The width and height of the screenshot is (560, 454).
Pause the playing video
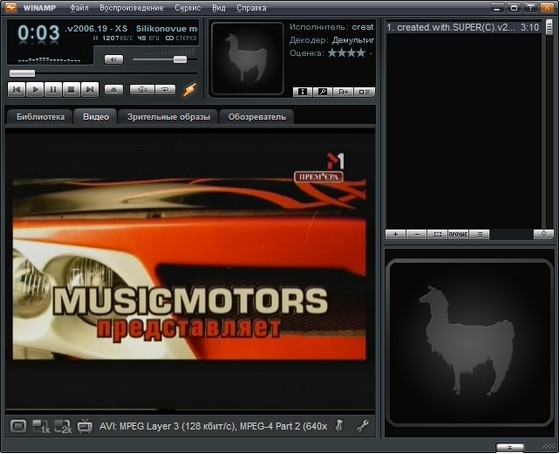(x=53, y=89)
